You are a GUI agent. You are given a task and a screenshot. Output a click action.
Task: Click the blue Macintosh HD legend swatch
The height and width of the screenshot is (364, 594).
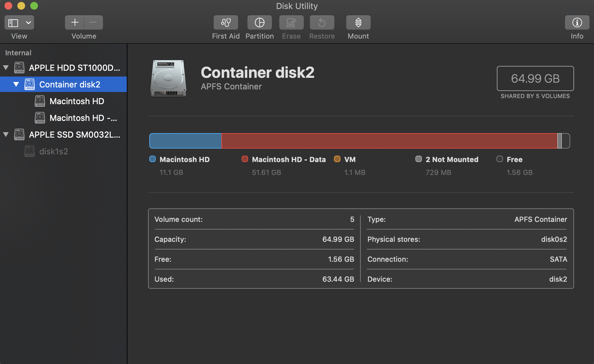153,159
